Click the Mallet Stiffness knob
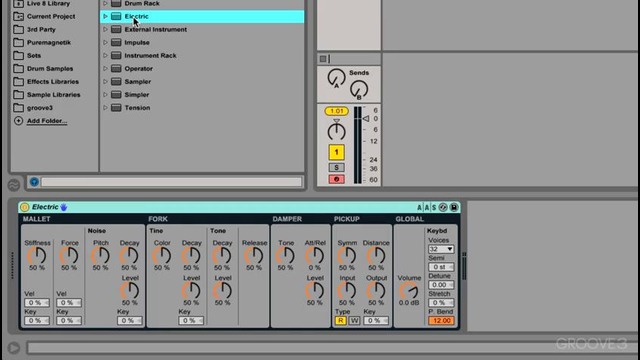This screenshot has width=640, height=360. (x=37, y=256)
